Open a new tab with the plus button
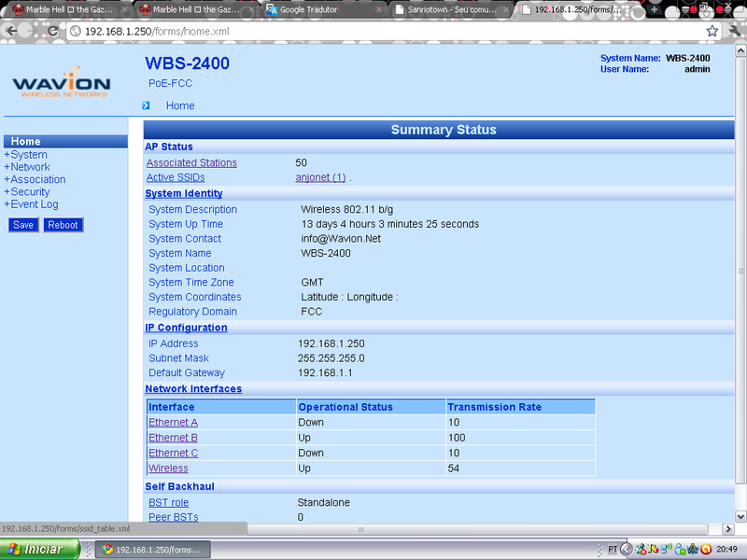 [655, 9]
